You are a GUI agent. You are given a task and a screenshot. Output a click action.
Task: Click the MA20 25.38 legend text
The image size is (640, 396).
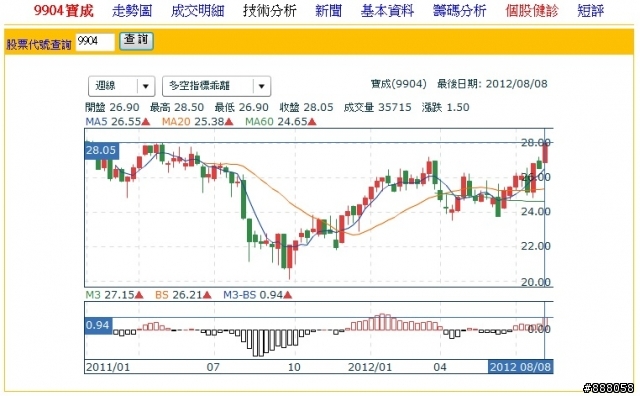[x=198, y=122]
